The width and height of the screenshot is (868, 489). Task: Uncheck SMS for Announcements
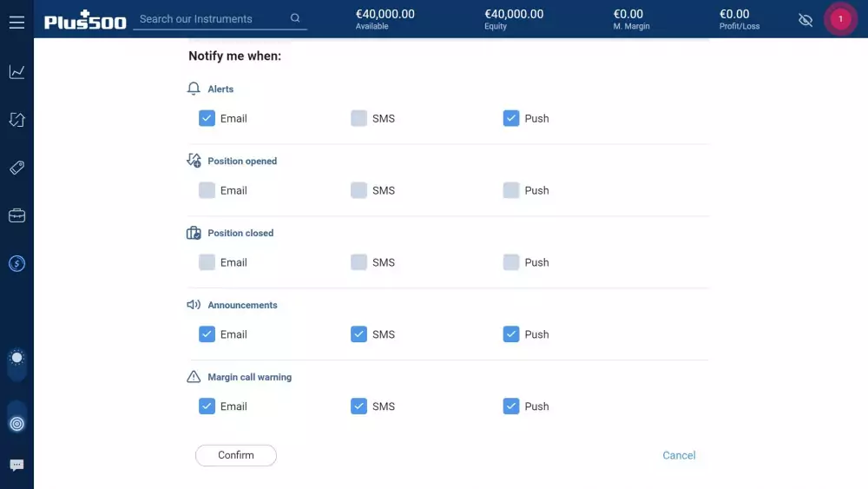click(358, 334)
